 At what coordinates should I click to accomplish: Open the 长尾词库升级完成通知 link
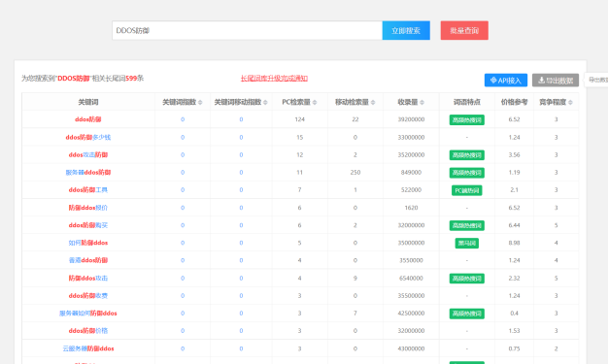coord(274,79)
